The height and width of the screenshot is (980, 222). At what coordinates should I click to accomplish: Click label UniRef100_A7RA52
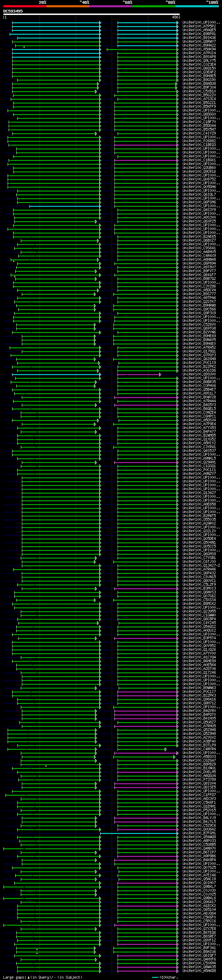click(199, 347)
